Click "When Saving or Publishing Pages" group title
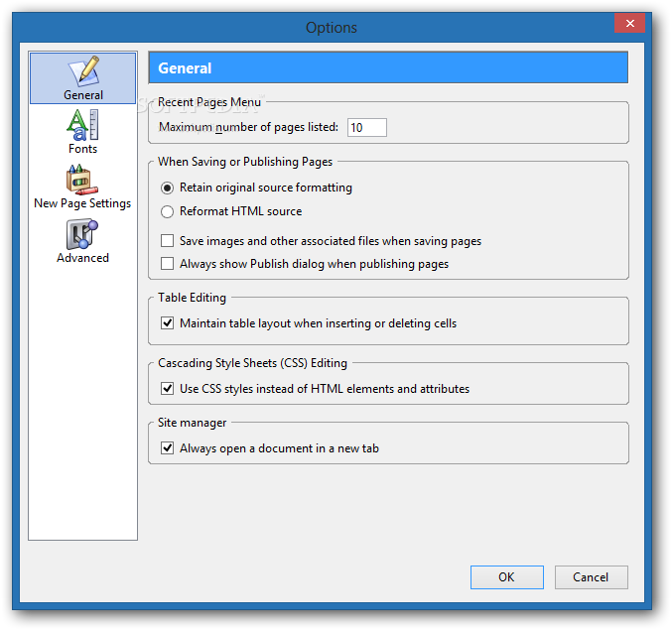The height and width of the screenshot is (630, 672). [x=245, y=162]
